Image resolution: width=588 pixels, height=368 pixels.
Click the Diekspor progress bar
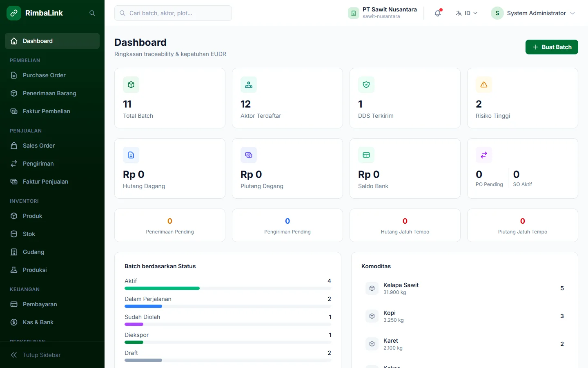[134, 342]
